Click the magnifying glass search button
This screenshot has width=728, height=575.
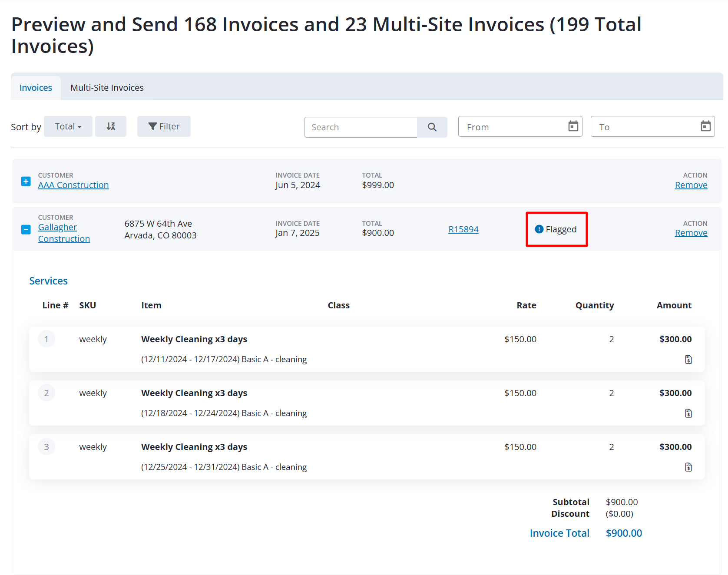[432, 127]
